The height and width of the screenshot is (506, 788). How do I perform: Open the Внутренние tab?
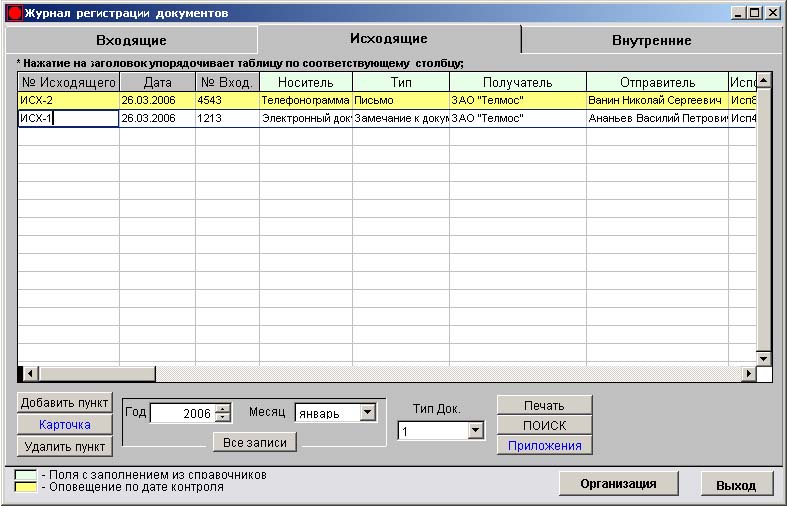click(651, 40)
